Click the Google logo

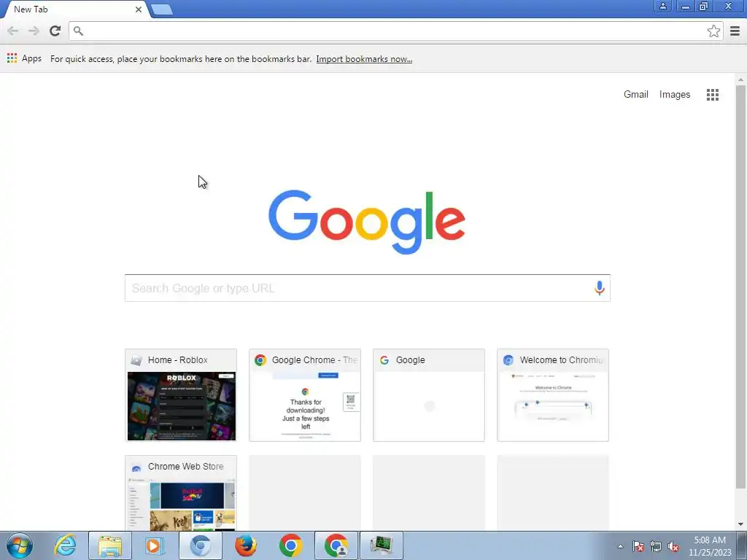point(367,222)
